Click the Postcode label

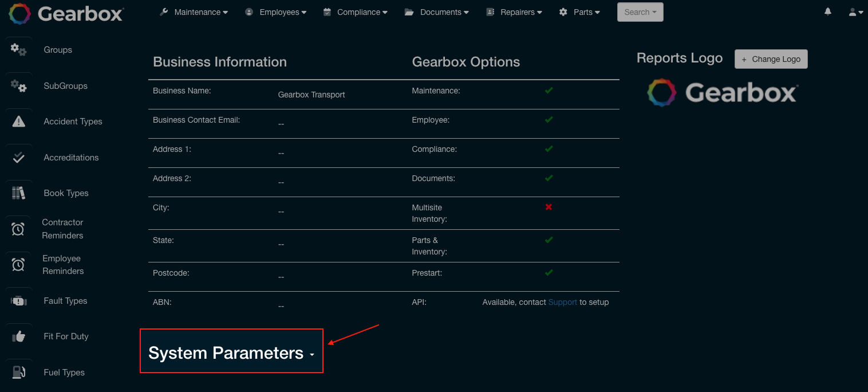(x=171, y=273)
